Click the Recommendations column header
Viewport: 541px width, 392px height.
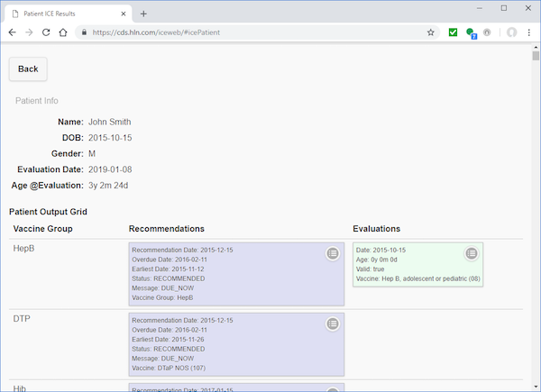point(166,229)
